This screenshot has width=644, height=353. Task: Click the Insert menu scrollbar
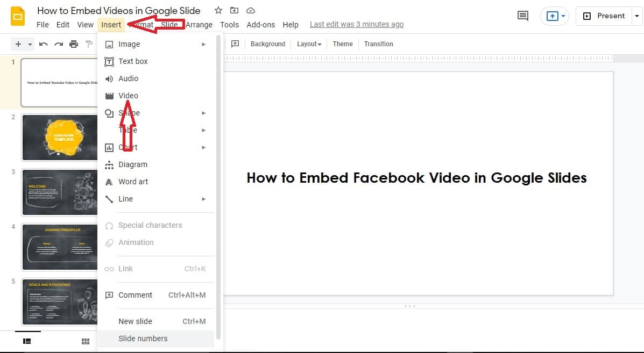point(218,186)
